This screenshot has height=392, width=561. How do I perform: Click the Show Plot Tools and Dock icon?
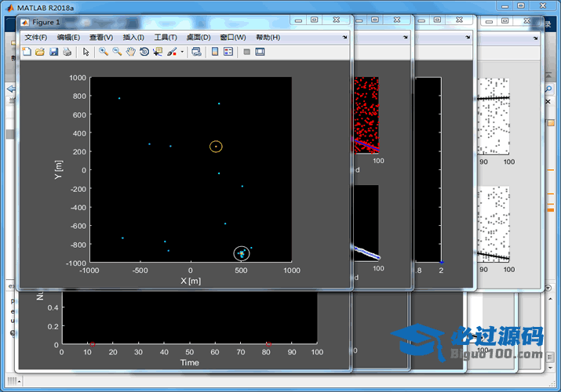260,52
